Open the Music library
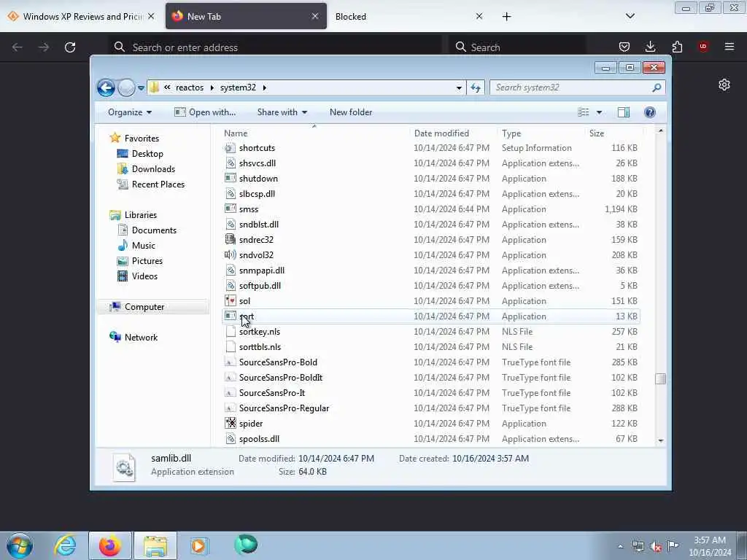Screen dimensions: 747x560 (143, 246)
